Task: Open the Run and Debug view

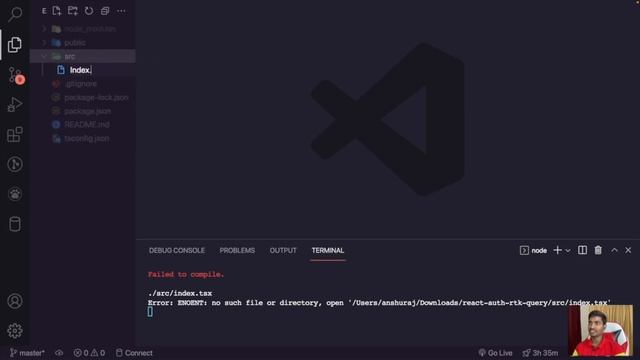Action: (15, 105)
